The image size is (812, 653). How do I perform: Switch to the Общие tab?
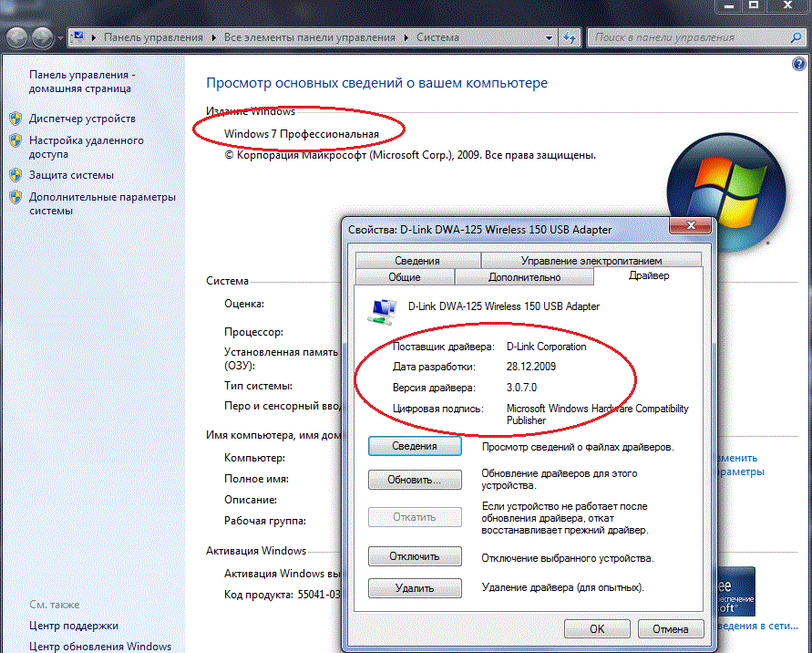[404, 277]
